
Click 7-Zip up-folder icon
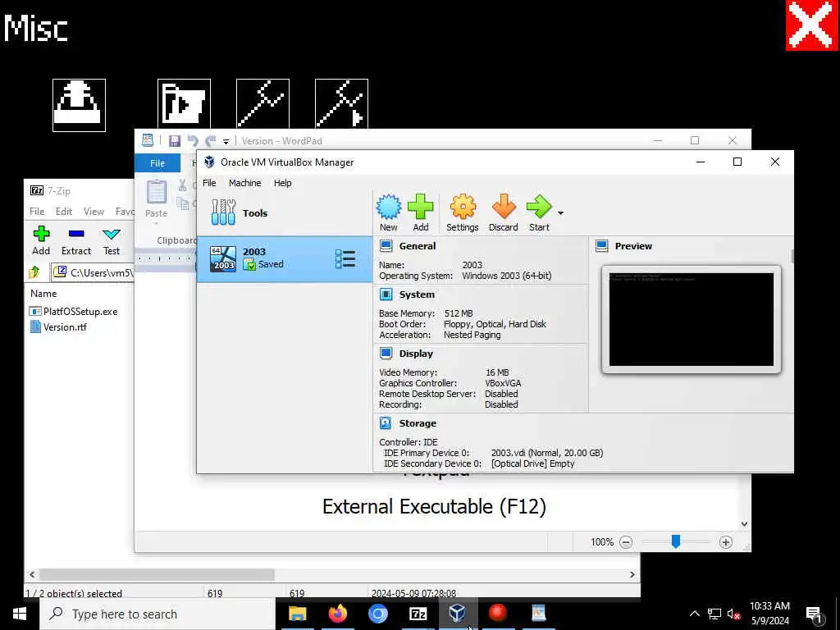click(x=34, y=272)
